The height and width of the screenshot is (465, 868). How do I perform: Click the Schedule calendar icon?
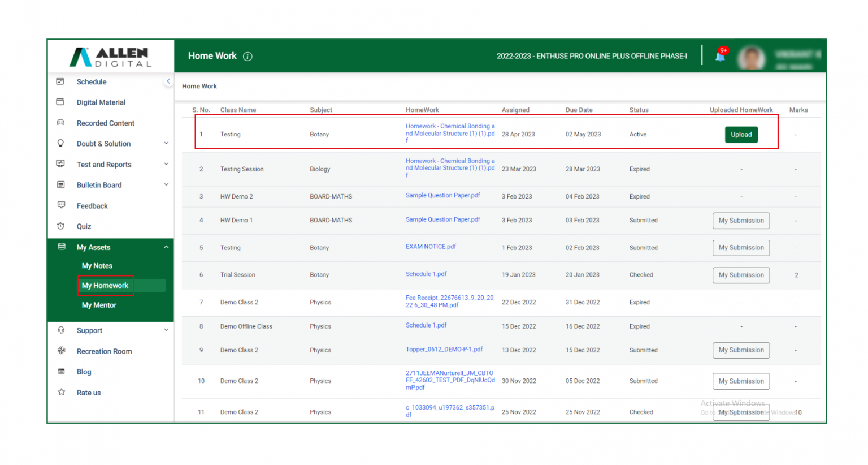click(x=60, y=81)
